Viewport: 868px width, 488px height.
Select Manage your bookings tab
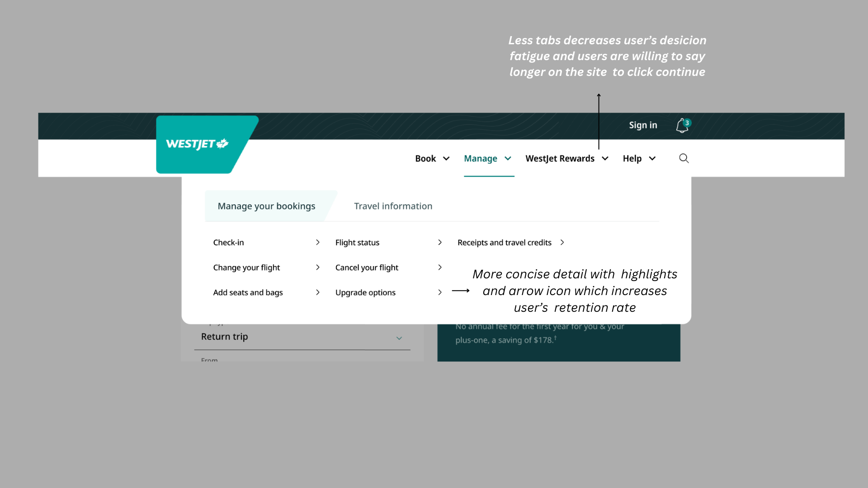point(266,206)
